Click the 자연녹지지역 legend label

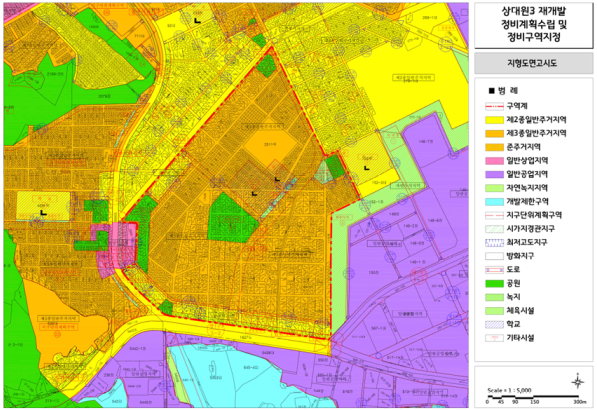(x=527, y=188)
